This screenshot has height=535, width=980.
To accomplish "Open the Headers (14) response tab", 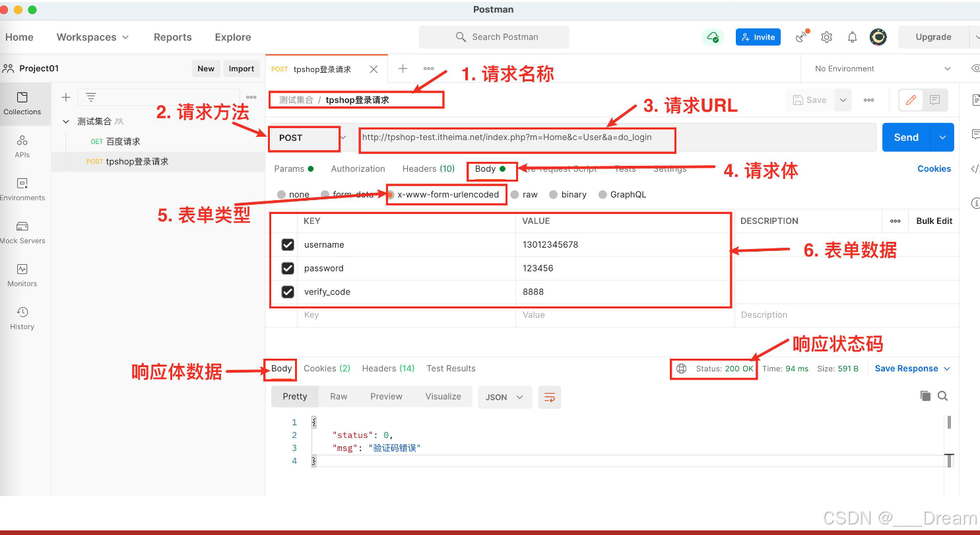I will pyautogui.click(x=388, y=369).
